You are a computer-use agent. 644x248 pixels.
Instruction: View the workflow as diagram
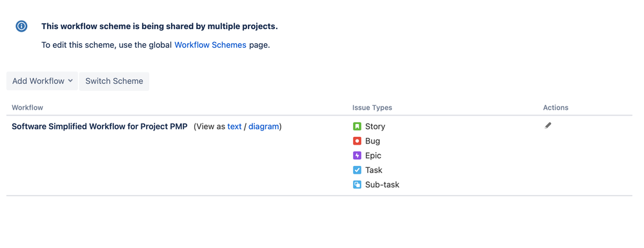tap(264, 127)
